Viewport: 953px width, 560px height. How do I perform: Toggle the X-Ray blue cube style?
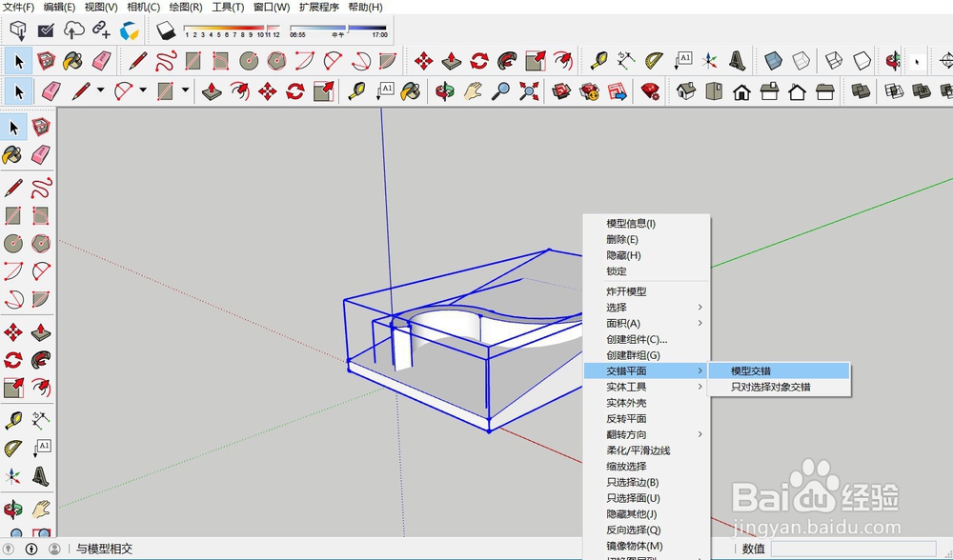[x=773, y=61]
